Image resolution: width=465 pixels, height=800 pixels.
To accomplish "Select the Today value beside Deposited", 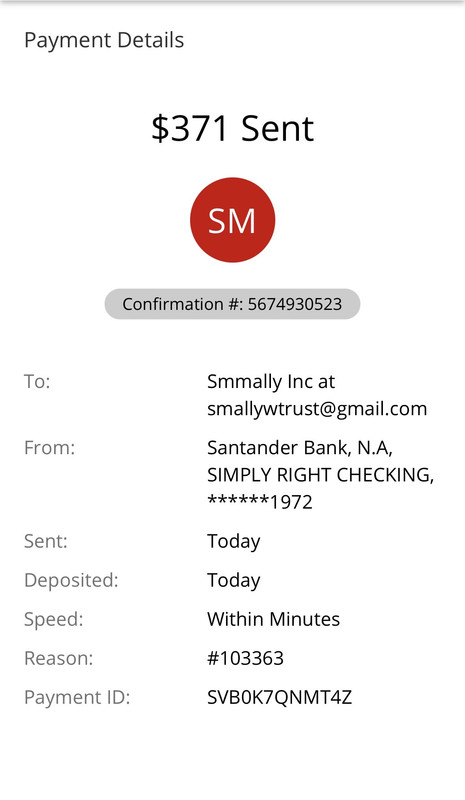I will 234,581.
